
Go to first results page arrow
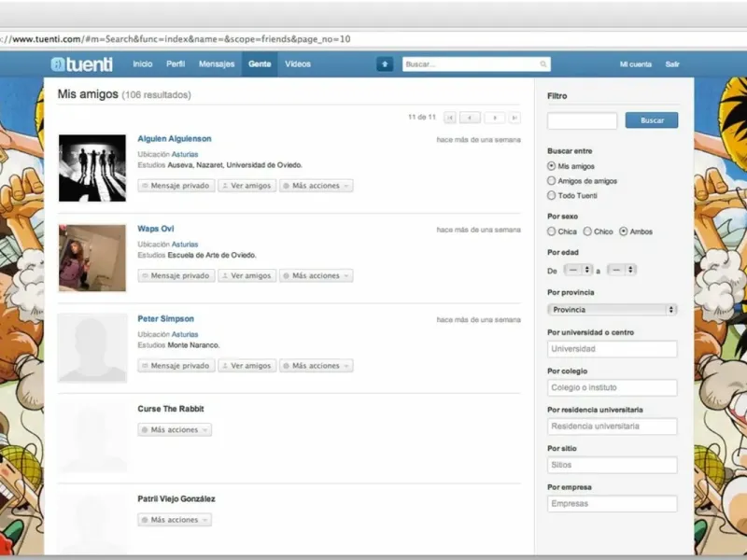pos(450,118)
